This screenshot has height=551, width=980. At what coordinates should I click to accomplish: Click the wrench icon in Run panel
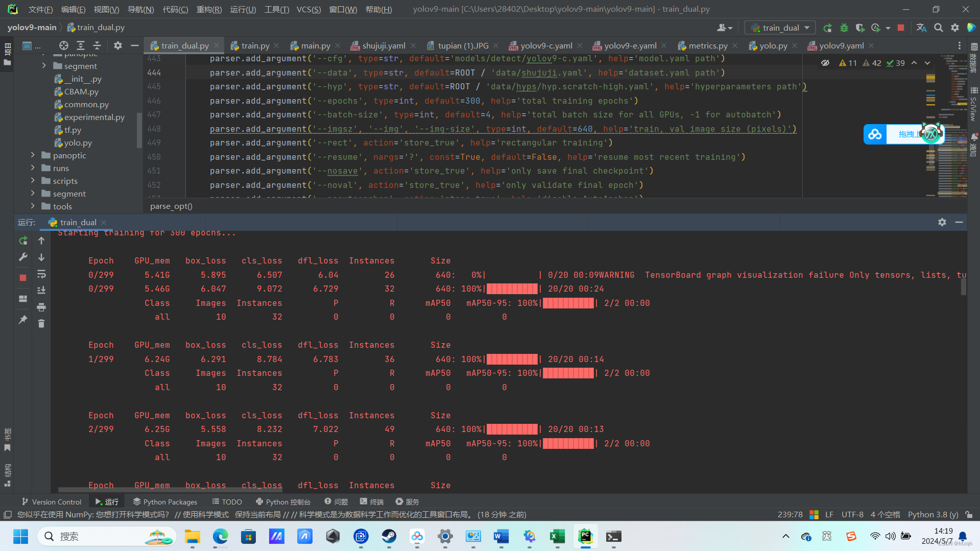23,257
